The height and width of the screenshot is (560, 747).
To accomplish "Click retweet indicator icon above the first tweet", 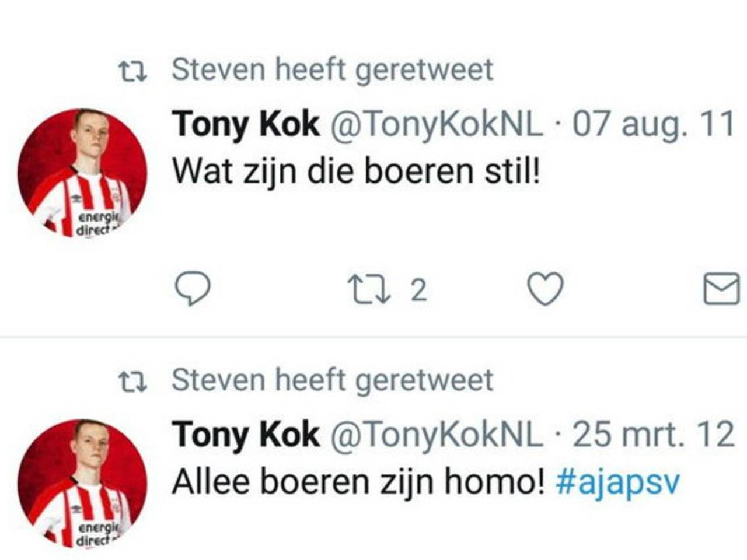I will click(x=132, y=72).
